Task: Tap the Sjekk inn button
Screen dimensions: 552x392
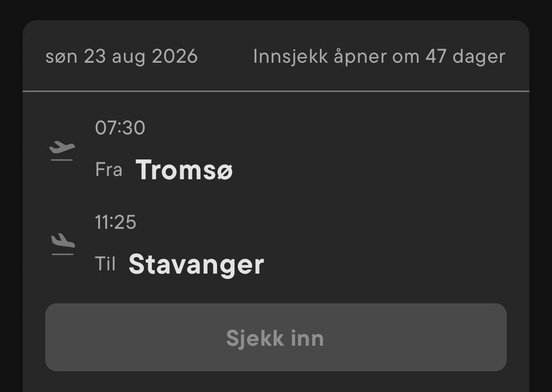Action: [x=275, y=337]
